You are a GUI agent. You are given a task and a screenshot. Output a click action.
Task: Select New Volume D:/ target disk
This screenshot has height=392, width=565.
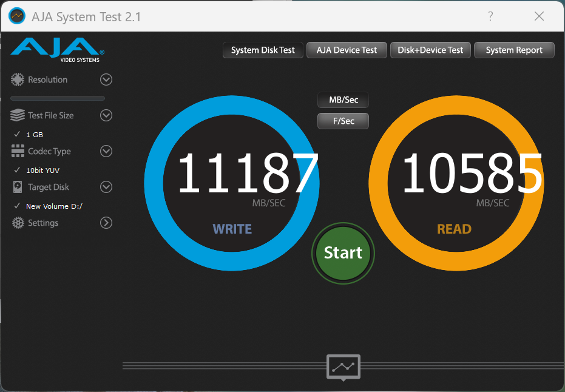click(53, 206)
